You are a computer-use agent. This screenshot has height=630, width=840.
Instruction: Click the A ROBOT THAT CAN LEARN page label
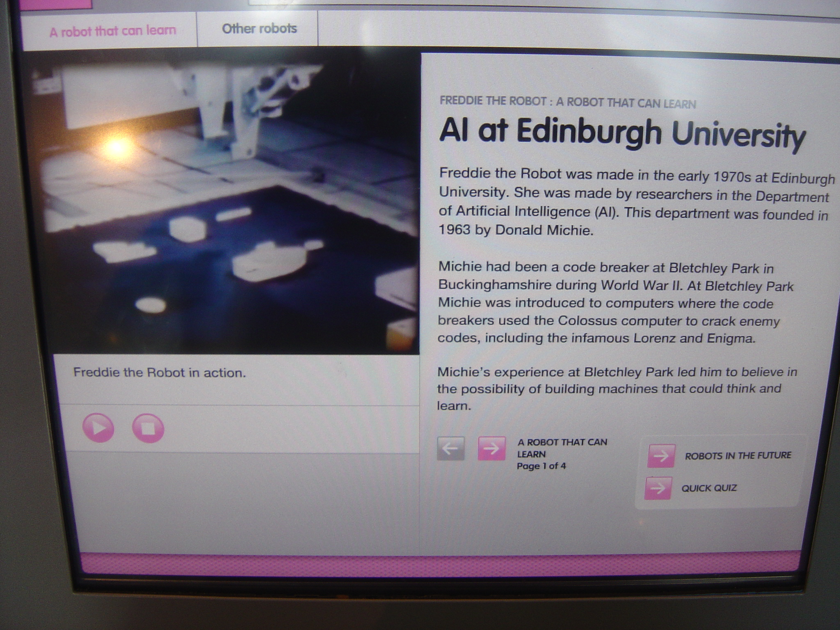[562, 448]
